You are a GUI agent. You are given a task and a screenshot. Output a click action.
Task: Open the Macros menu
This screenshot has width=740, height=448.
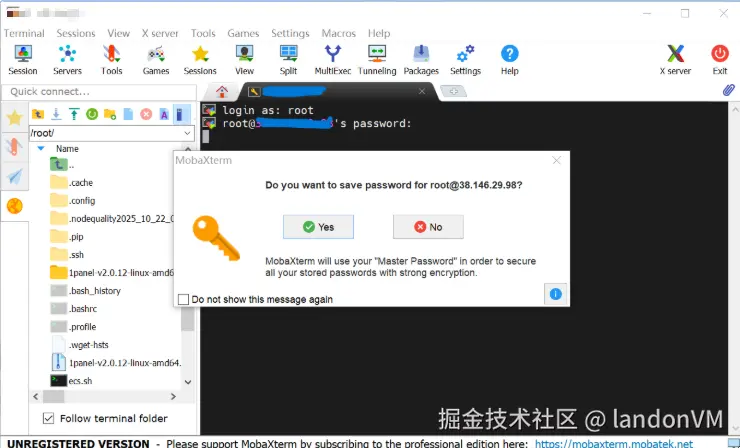(x=339, y=33)
